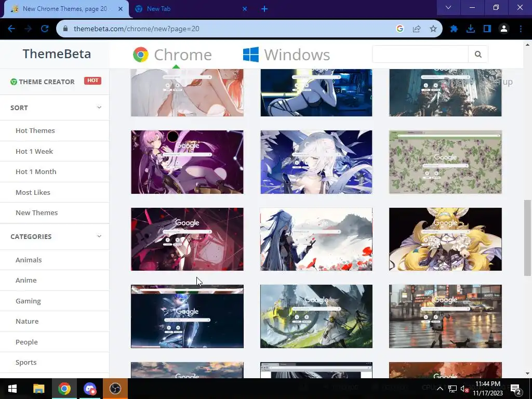The image size is (532, 399).
Task: Open the green floral pattern theme
Action: tap(445, 162)
